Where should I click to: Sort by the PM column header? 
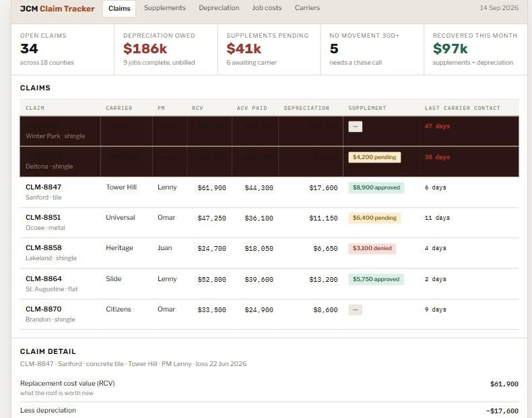click(x=161, y=108)
